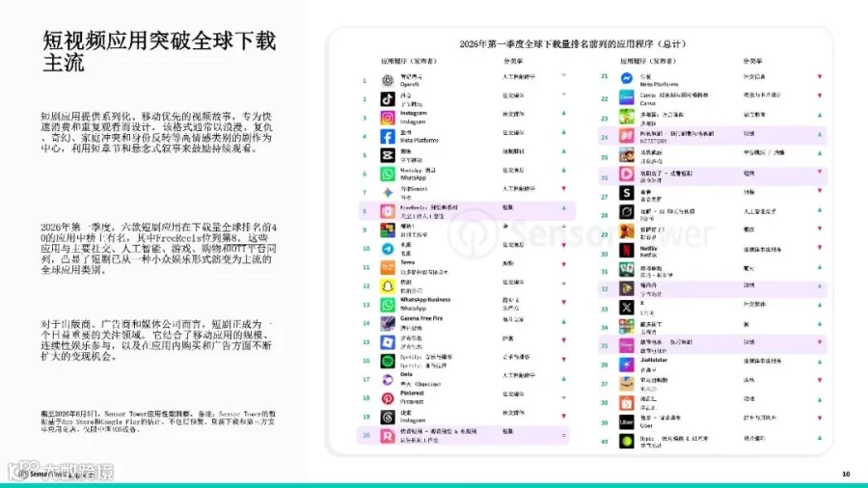868x488 pixels.
Task: Select the Temu app name
Action: coord(407,262)
